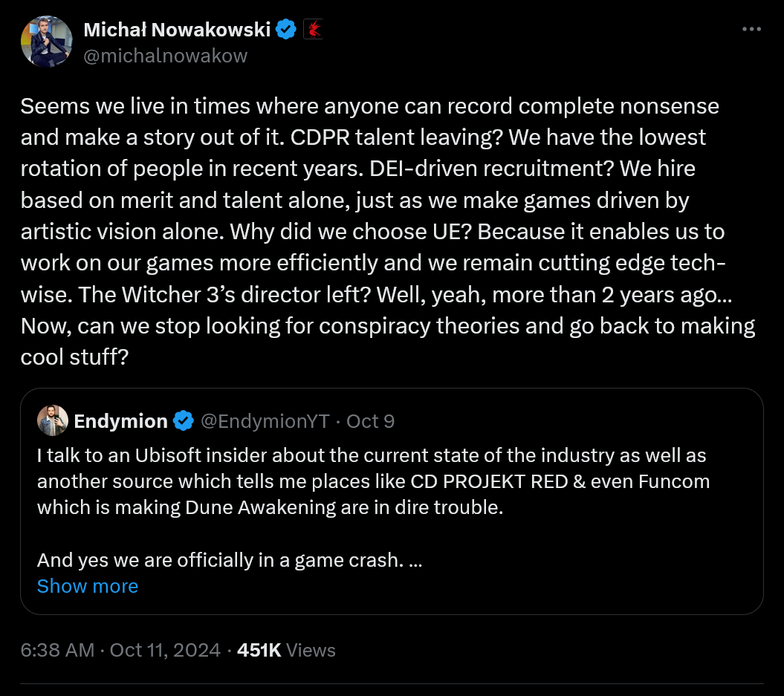Image resolution: width=784 pixels, height=696 pixels.
Task: Visit the @michalnowakow handle link
Action: [165, 56]
